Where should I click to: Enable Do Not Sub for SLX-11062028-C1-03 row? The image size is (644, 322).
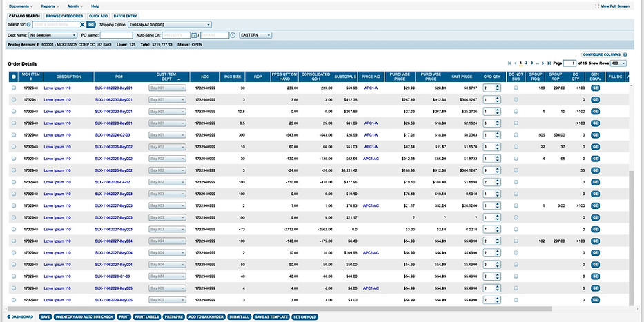[x=516, y=276]
